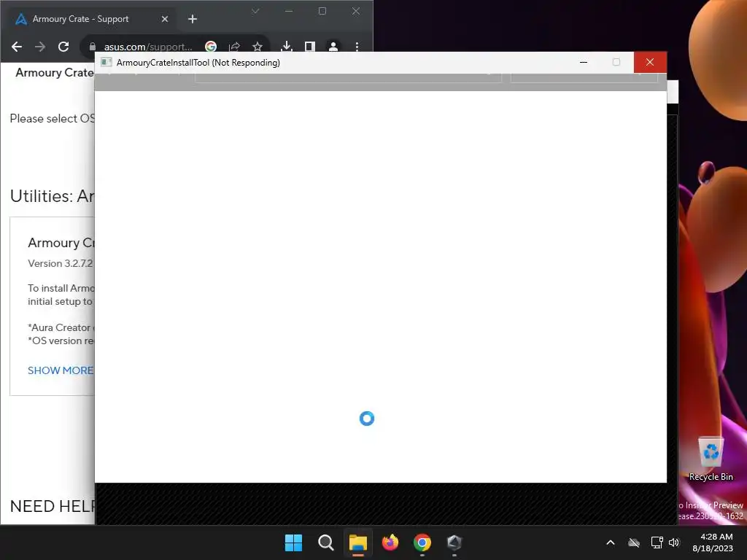Close the ArmouryCrateInstallTool window
Image resolution: width=747 pixels, height=560 pixels.
[x=650, y=63]
